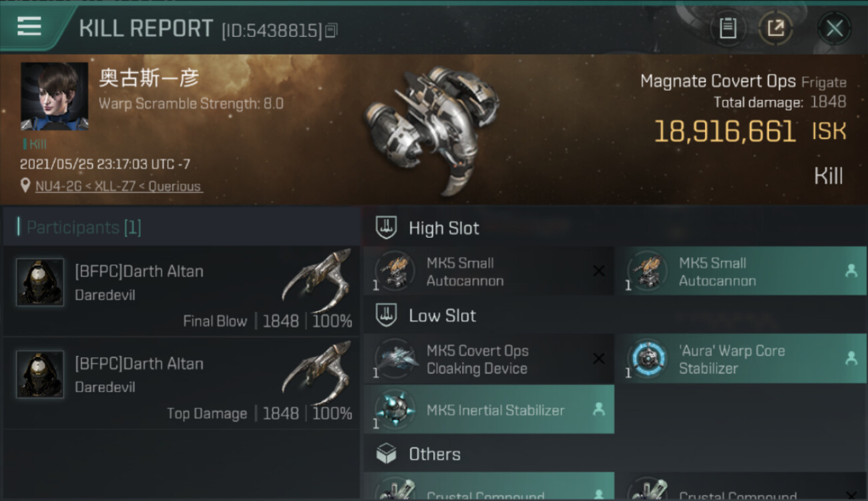Share the kill report externally
Image resolution: width=868 pixels, height=501 pixels.
[x=776, y=28]
